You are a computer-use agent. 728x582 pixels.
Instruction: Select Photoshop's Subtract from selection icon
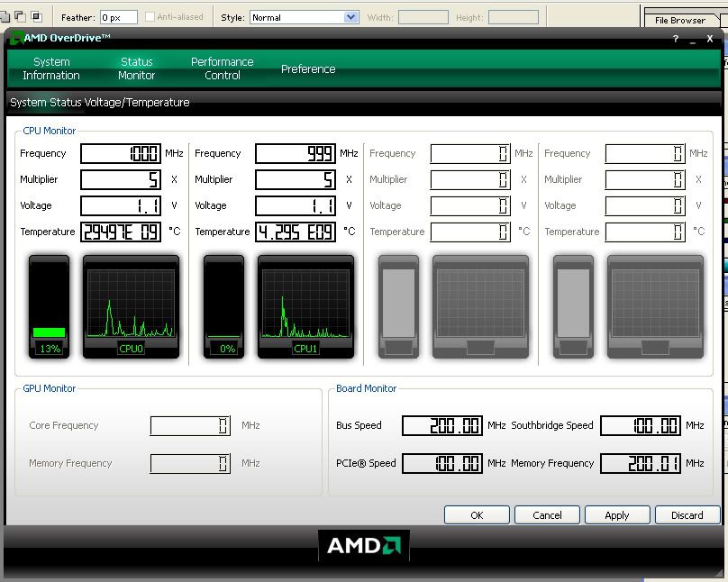(x=20, y=17)
